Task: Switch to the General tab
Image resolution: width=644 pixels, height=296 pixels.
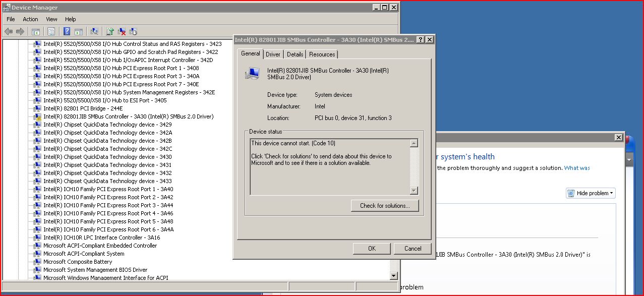Action: (x=251, y=53)
